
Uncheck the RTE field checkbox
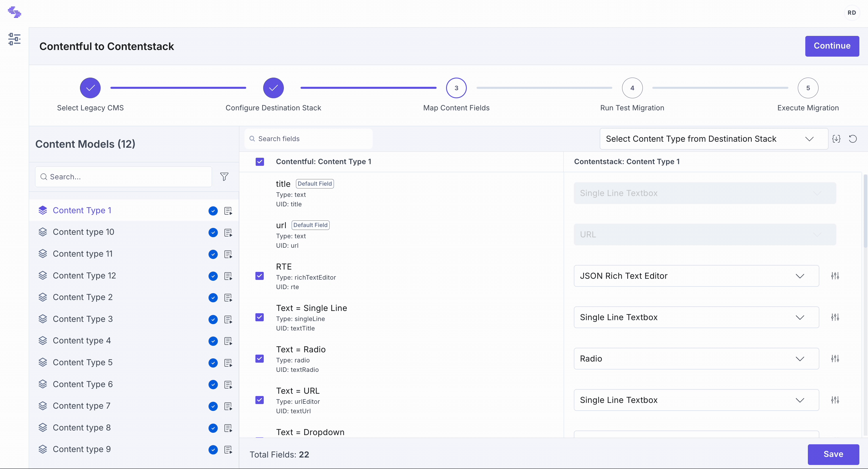259,276
